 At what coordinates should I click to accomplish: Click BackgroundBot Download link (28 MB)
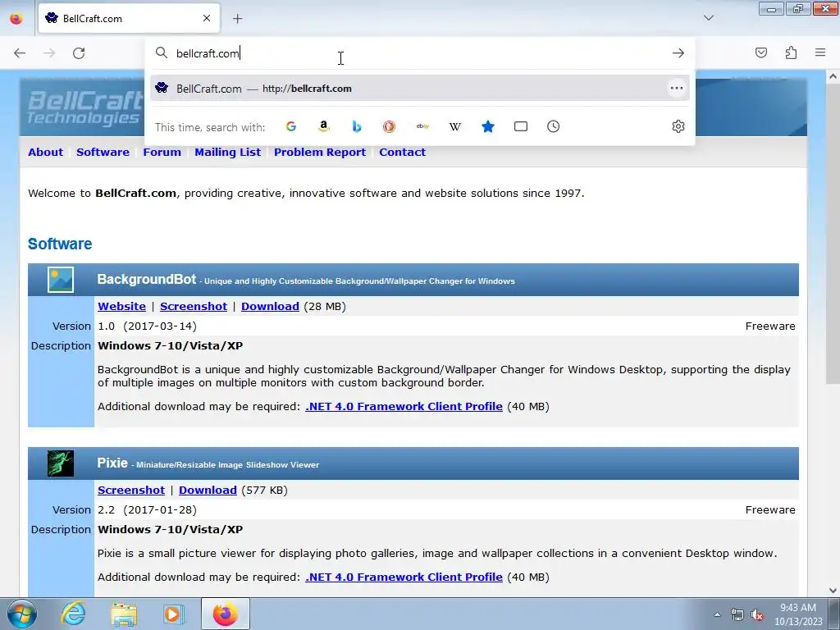pos(270,307)
